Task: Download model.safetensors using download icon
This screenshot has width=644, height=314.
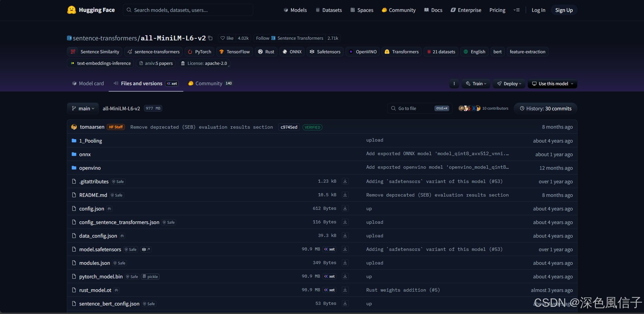Action: pyautogui.click(x=345, y=249)
